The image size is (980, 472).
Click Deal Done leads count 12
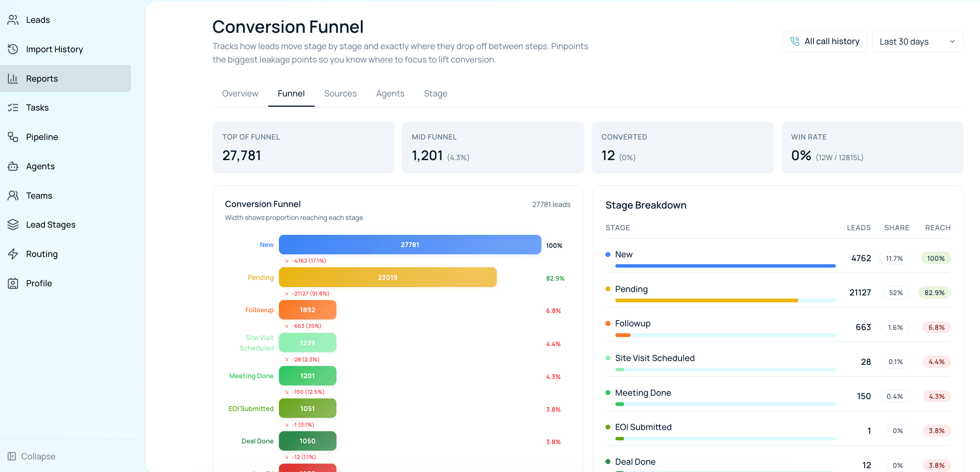pos(867,465)
